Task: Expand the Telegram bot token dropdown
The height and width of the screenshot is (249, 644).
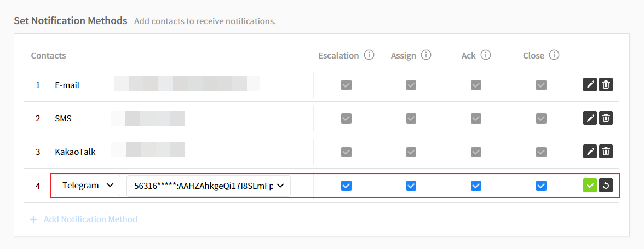Action: [x=209, y=186]
